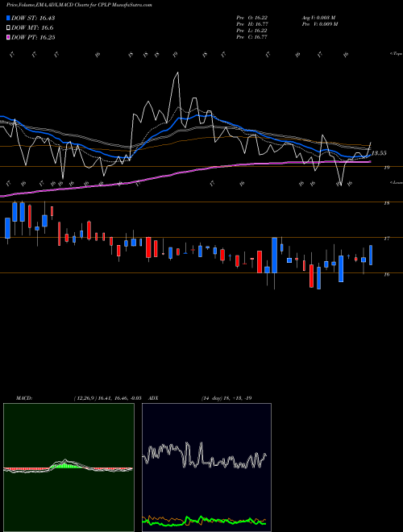Click the last blue candlestick on the right
The image size is (403, 532).
pyautogui.click(x=371, y=255)
